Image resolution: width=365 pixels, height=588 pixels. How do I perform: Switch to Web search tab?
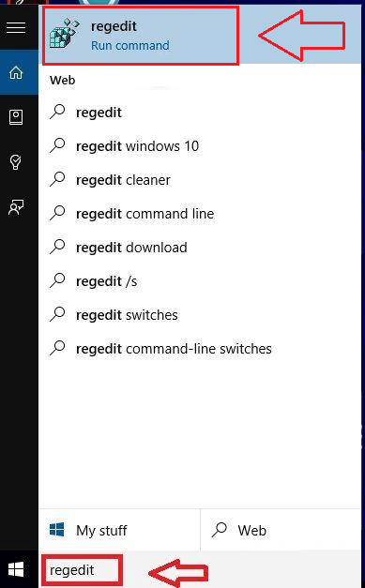[x=281, y=530]
